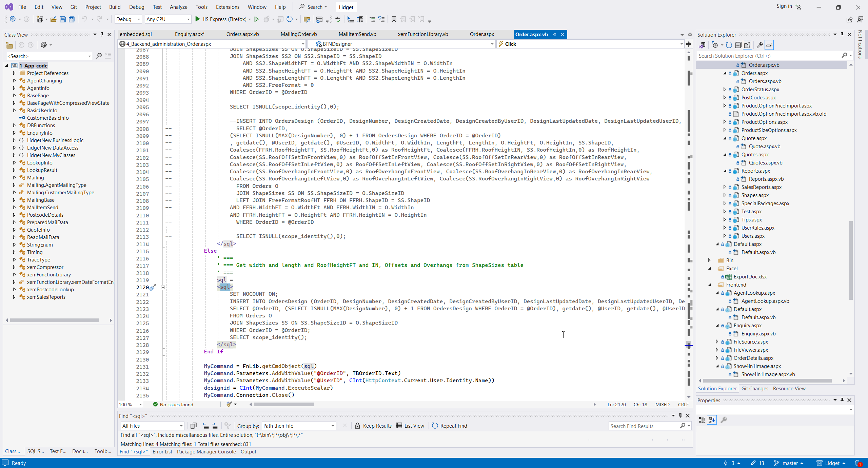Toggle Show All Files in Solution Explorer
Screen dimensions: 868x468
747,45
